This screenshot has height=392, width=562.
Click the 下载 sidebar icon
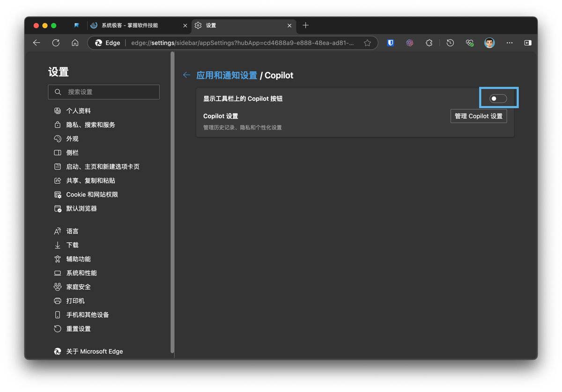point(58,245)
